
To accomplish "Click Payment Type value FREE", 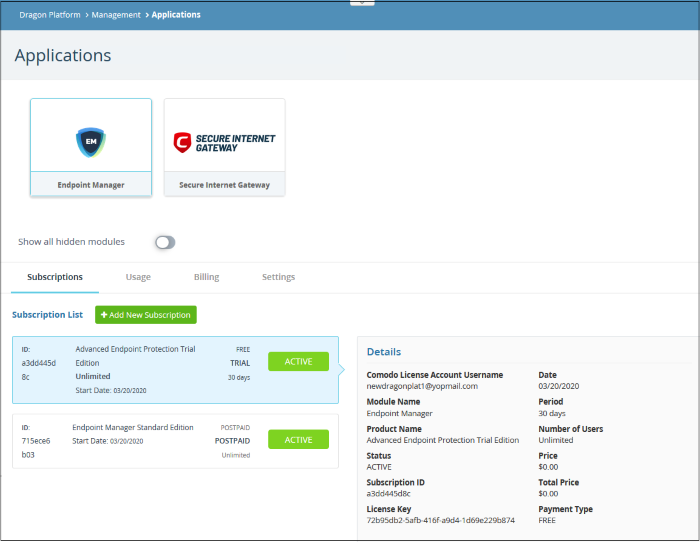I will (x=547, y=521).
